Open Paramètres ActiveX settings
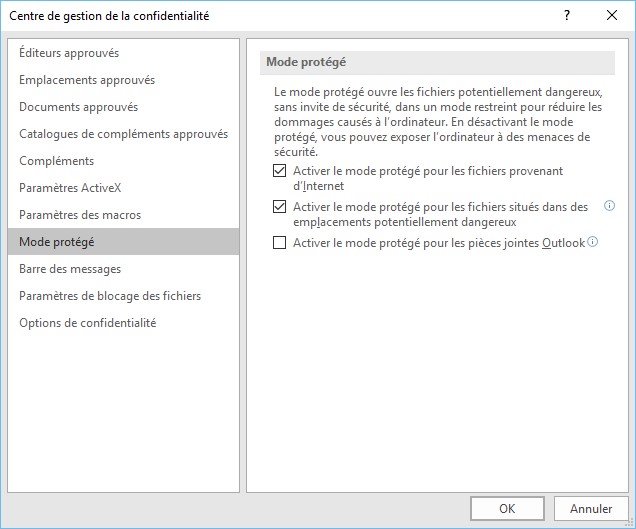The width and height of the screenshot is (636, 529). pos(70,188)
